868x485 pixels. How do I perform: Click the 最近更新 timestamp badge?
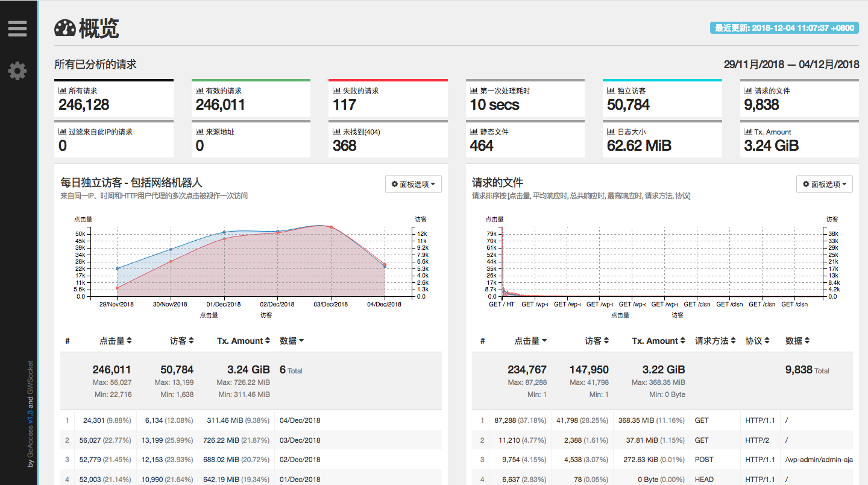784,28
